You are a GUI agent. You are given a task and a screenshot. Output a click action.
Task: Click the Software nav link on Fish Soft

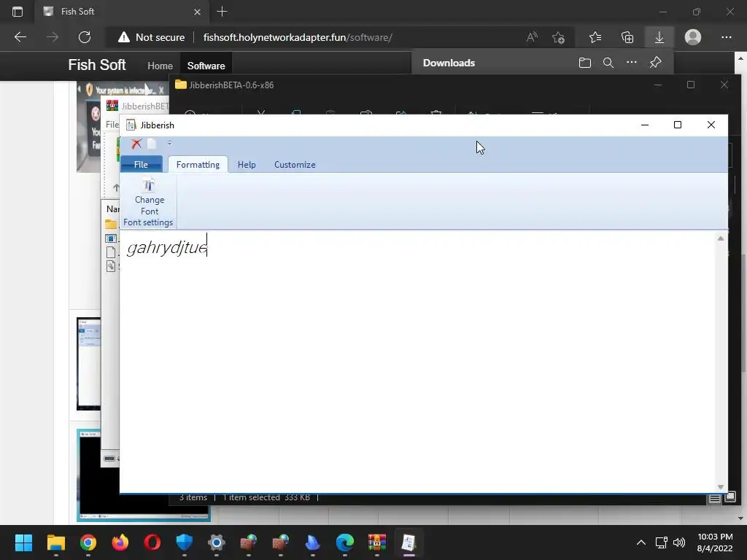tap(206, 66)
